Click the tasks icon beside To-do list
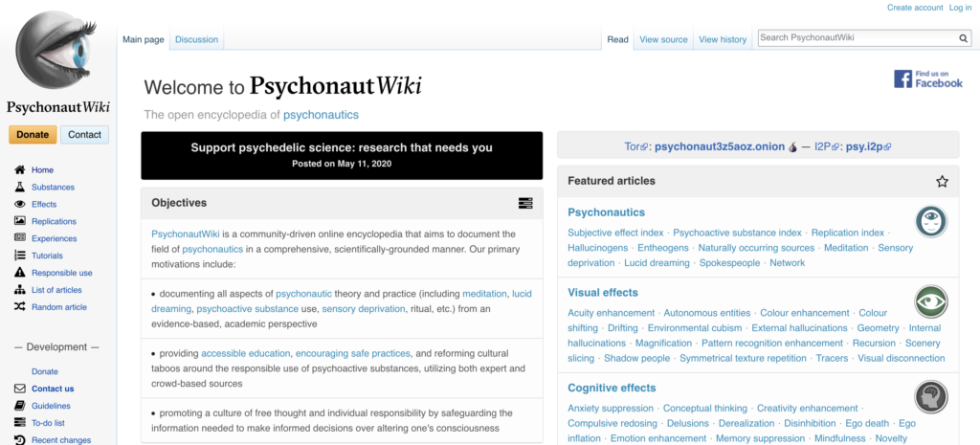 pyautogui.click(x=20, y=423)
